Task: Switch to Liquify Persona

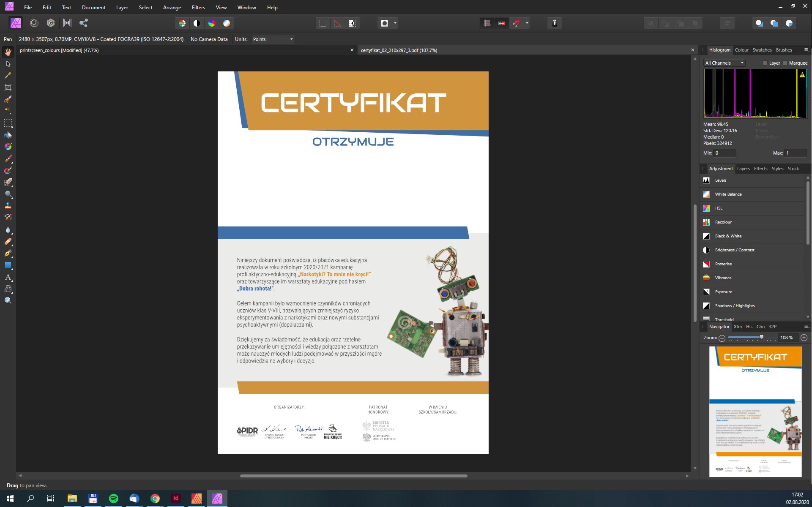Action: point(34,23)
